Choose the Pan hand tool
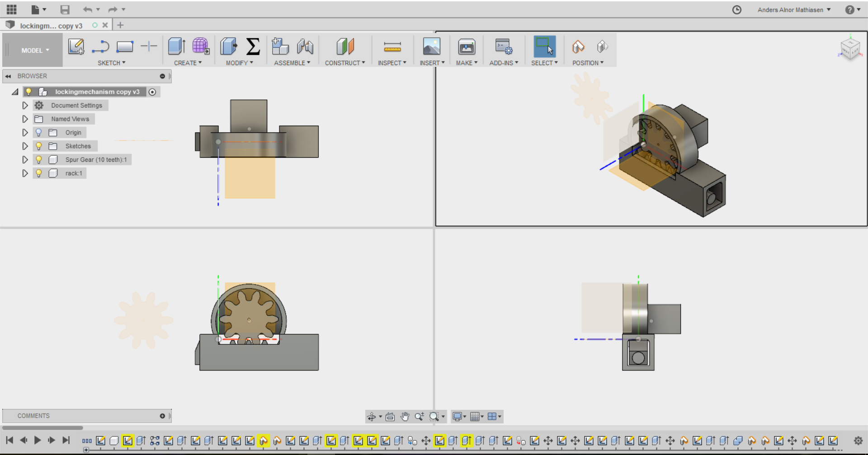The width and height of the screenshot is (868, 455). click(405, 417)
